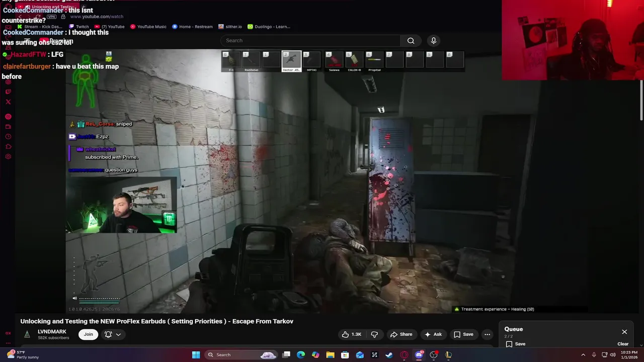The height and width of the screenshot is (362, 644).
Task: Click the YouTube search magnifier button
Action: 411,41
